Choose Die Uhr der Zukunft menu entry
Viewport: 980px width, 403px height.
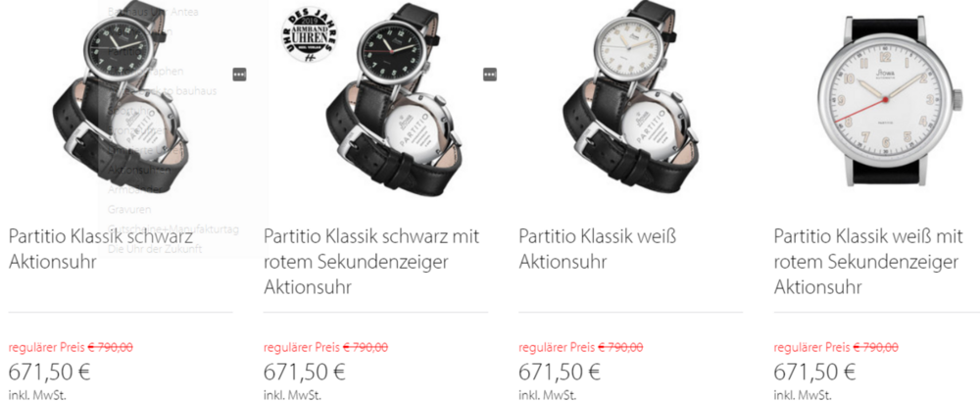155,248
